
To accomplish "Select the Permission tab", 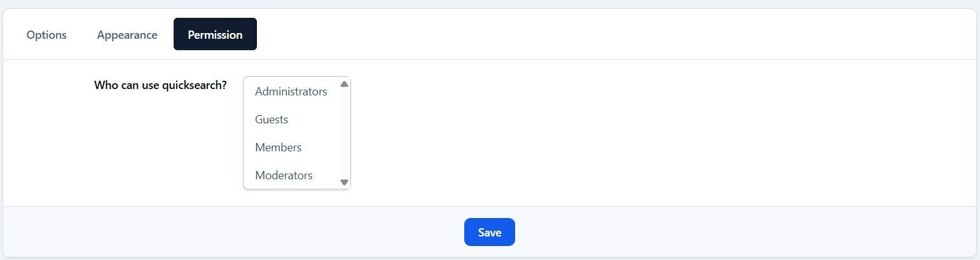I will tap(215, 35).
